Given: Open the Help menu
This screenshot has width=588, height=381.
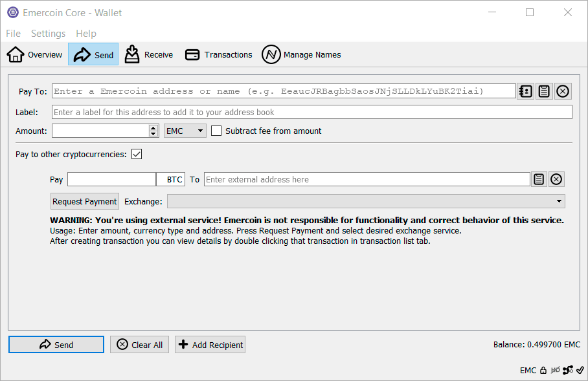Looking at the screenshot, I should [x=86, y=34].
